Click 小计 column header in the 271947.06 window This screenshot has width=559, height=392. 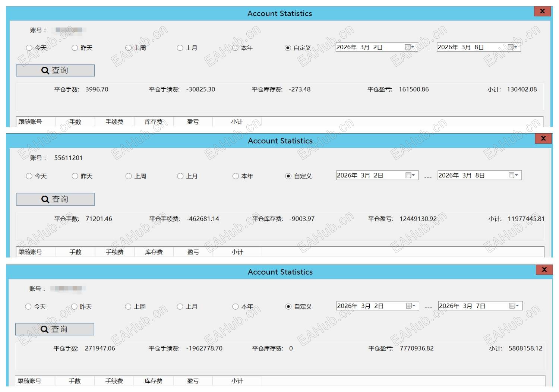(x=237, y=381)
